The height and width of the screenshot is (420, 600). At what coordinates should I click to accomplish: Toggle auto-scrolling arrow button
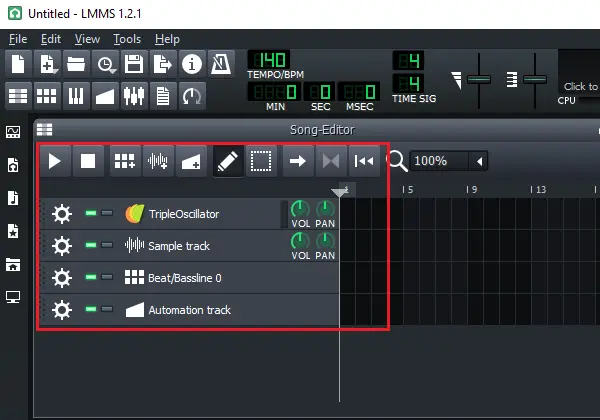point(298,161)
